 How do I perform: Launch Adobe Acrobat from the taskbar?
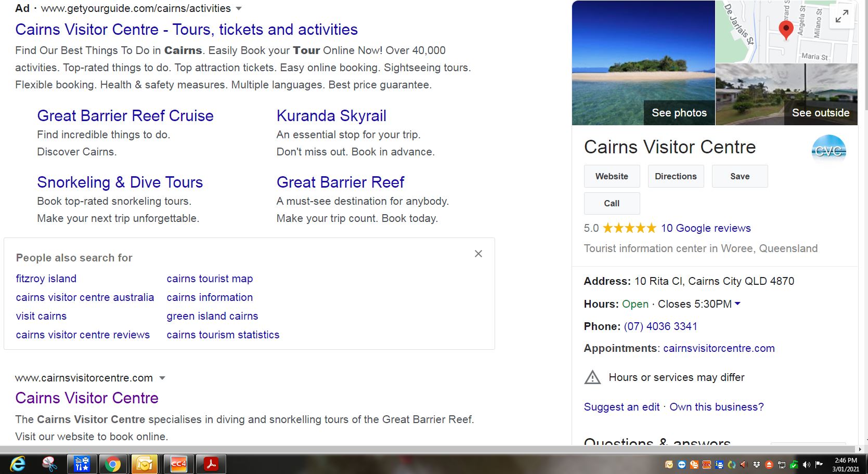click(210, 464)
